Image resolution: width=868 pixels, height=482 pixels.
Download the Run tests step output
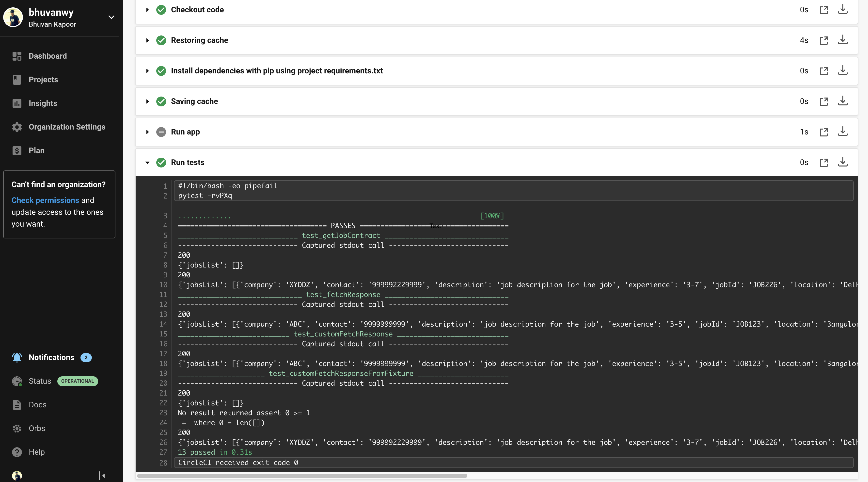click(843, 162)
